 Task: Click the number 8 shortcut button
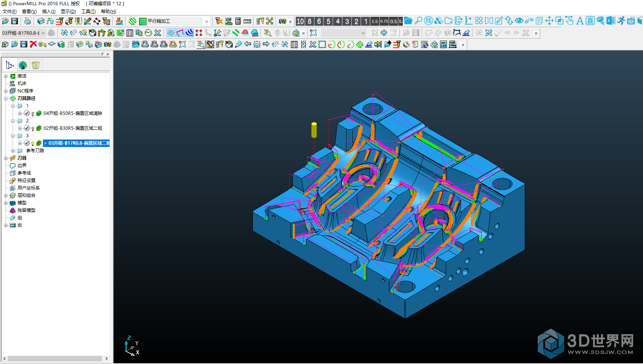click(310, 21)
